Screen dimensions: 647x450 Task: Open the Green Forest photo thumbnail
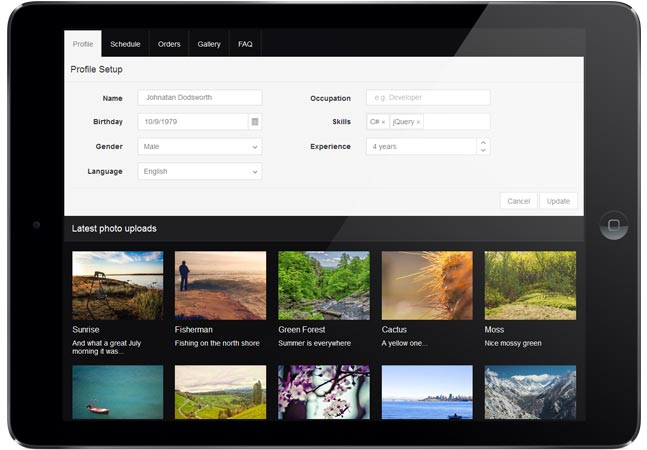pyautogui.click(x=324, y=285)
